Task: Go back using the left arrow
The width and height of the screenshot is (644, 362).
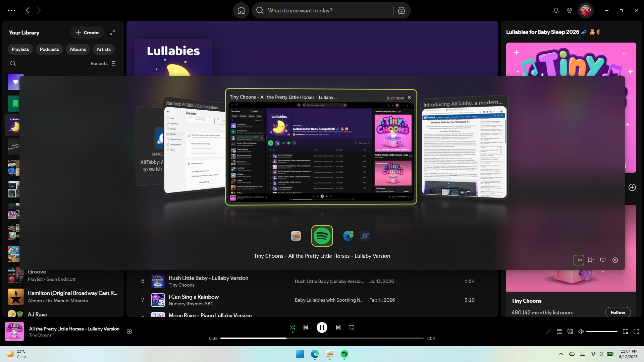Action: pos(28,10)
